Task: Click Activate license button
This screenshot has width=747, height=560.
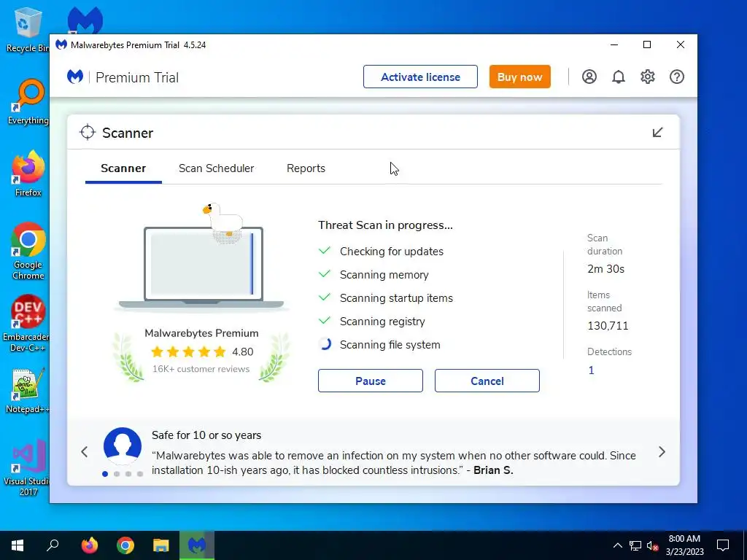Action: pyautogui.click(x=420, y=77)
